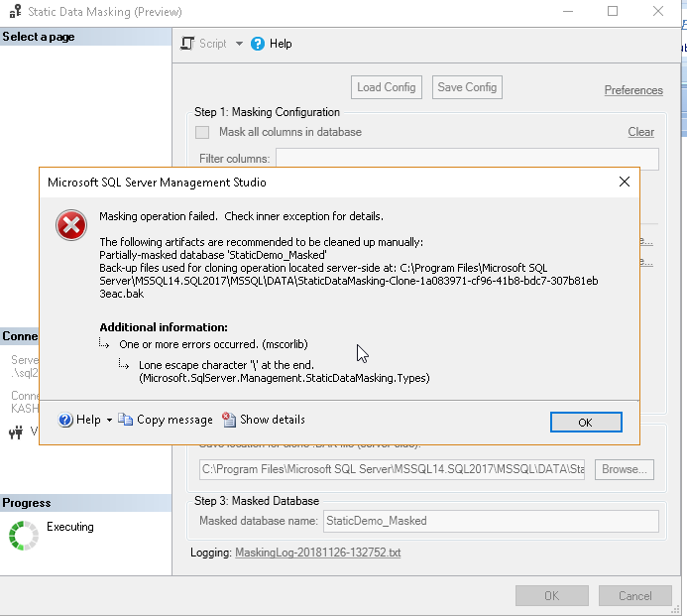Click the Select a page header
The height and width of the screenshot is (616, 687).
86,37
